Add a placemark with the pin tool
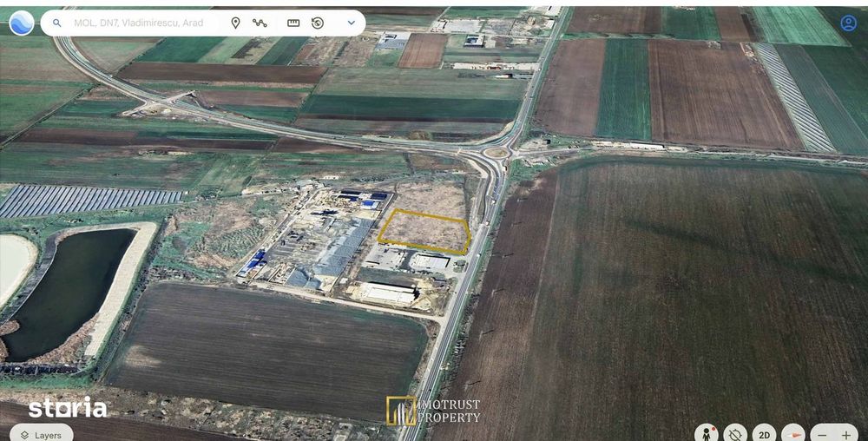This screenshot has height=441, width=868. pos(235,23)
